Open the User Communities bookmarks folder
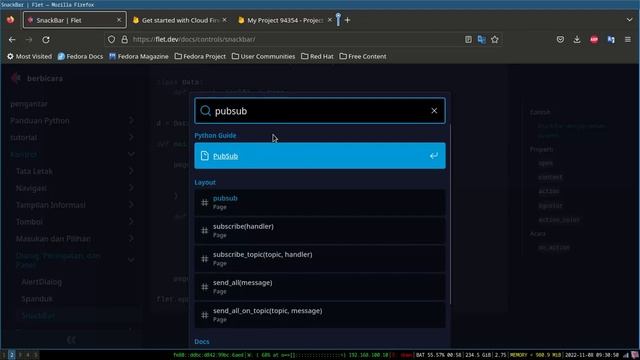640x360 pixels. (x=263, y=56)
